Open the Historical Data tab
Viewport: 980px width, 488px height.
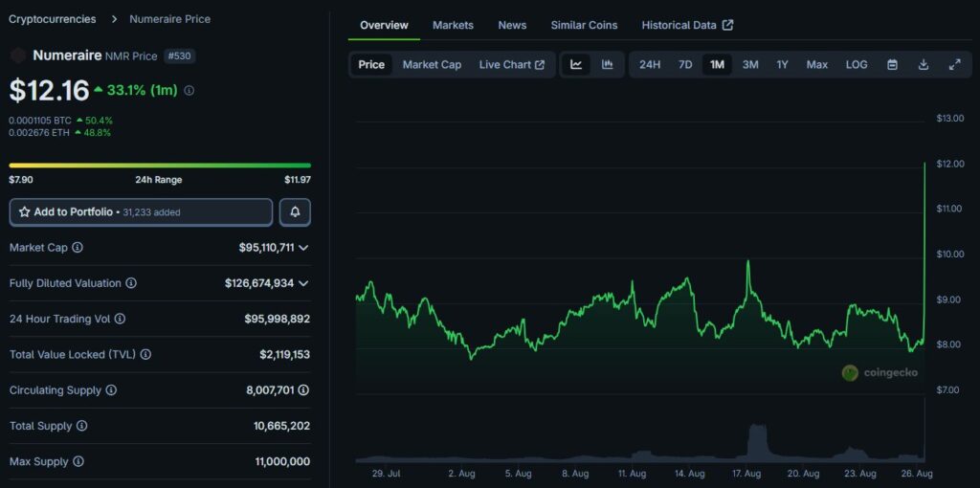pos(687,25)
